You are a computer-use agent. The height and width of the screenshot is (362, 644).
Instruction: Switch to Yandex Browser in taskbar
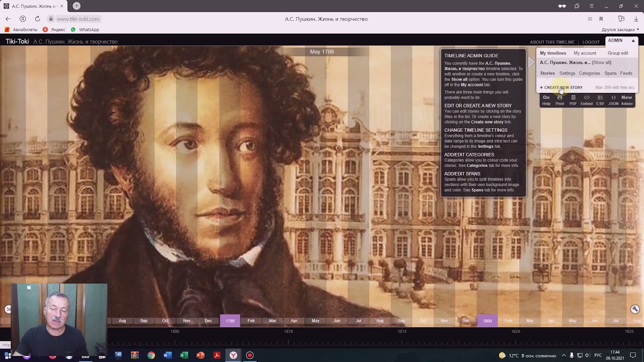[x=233, y=355]
